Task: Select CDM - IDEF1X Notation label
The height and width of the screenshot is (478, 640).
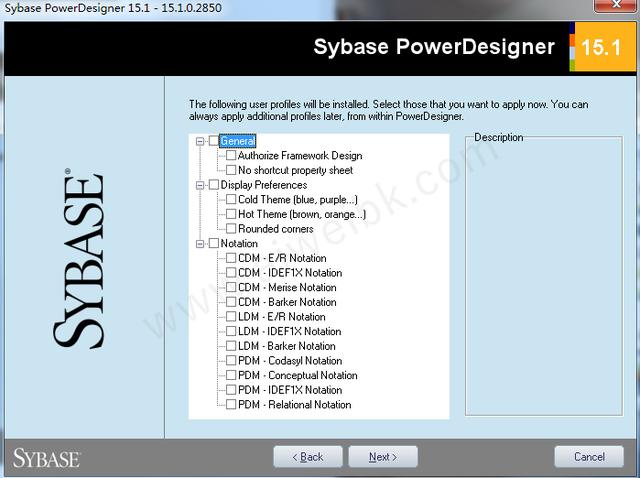Action: pos(290,273)
